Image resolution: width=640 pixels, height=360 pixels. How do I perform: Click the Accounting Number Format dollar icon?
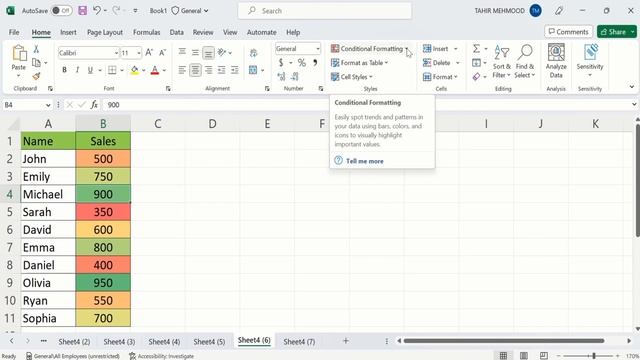click(x=281, y=63)
